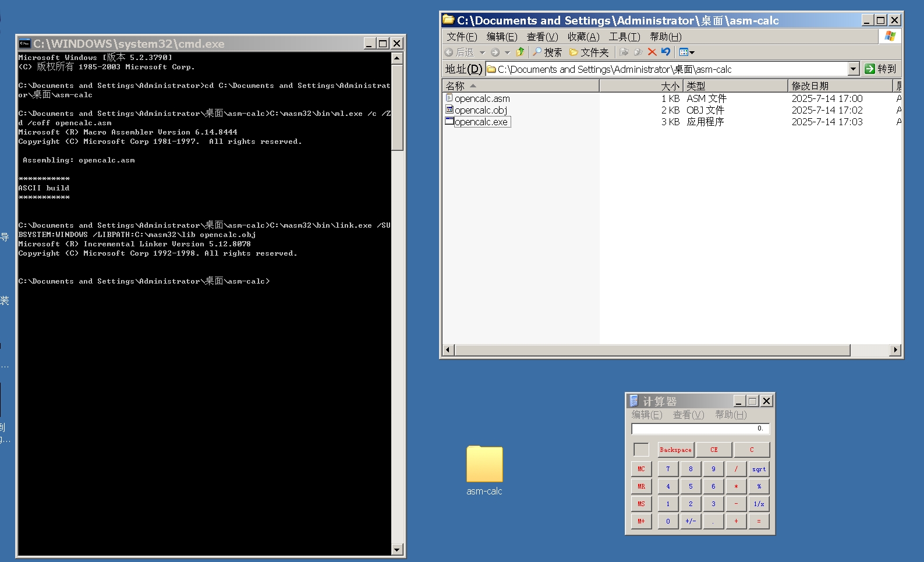Open the 收藏(A) menu in Explorer

pyautogui.click(x=583, y=37)
